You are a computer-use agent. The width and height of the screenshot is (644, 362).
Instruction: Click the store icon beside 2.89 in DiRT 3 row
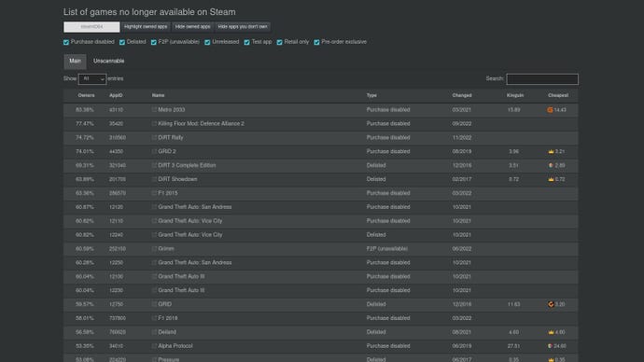point(551,165)
